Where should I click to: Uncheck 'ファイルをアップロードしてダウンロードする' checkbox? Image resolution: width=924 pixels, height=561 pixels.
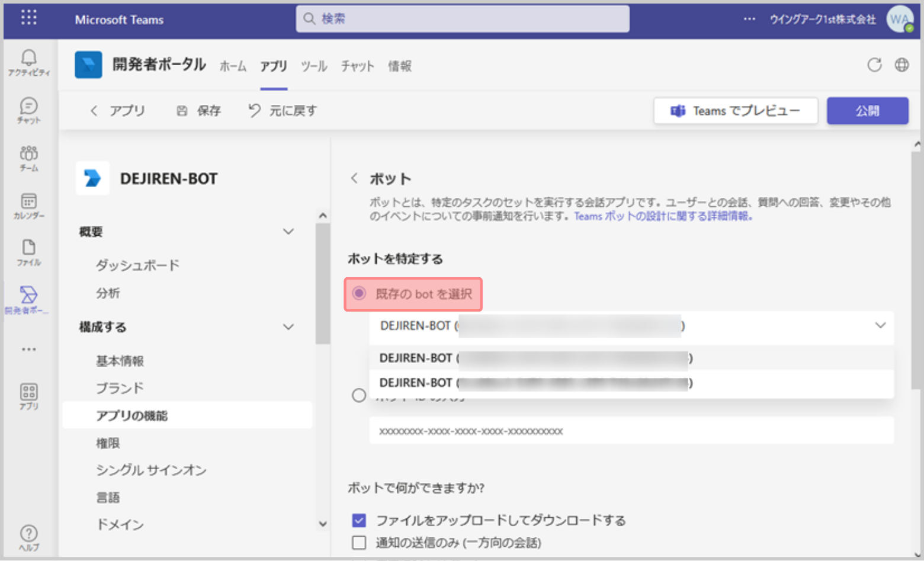click(x=359, y=521)
